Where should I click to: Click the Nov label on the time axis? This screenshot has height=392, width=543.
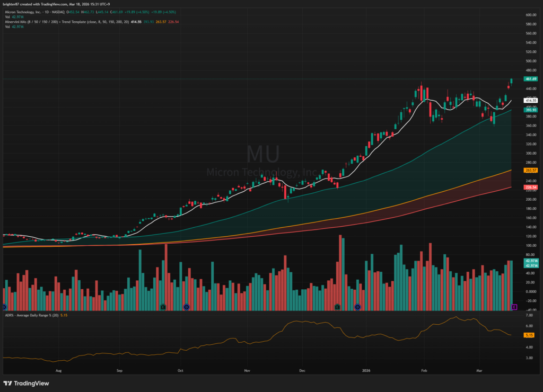[247, 372]
